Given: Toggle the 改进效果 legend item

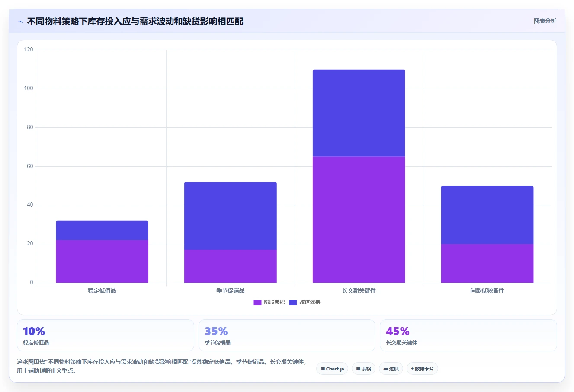Looking at the screenshot, I should 305,302.
